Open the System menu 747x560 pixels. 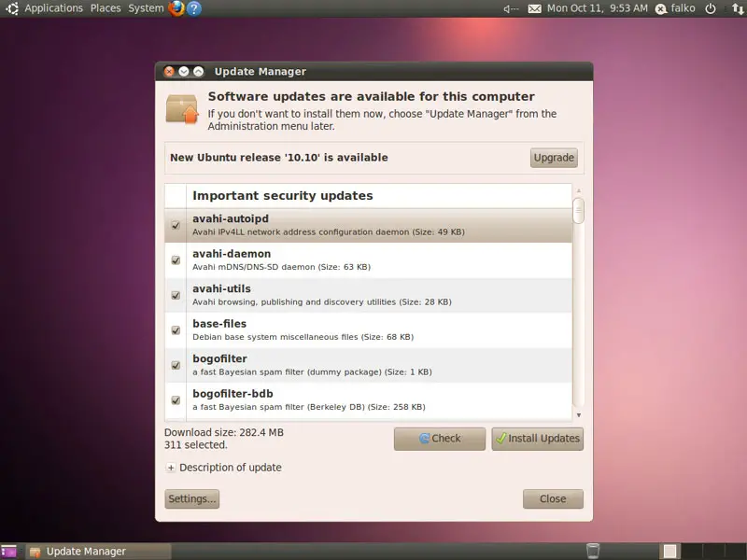click(146, 8)
